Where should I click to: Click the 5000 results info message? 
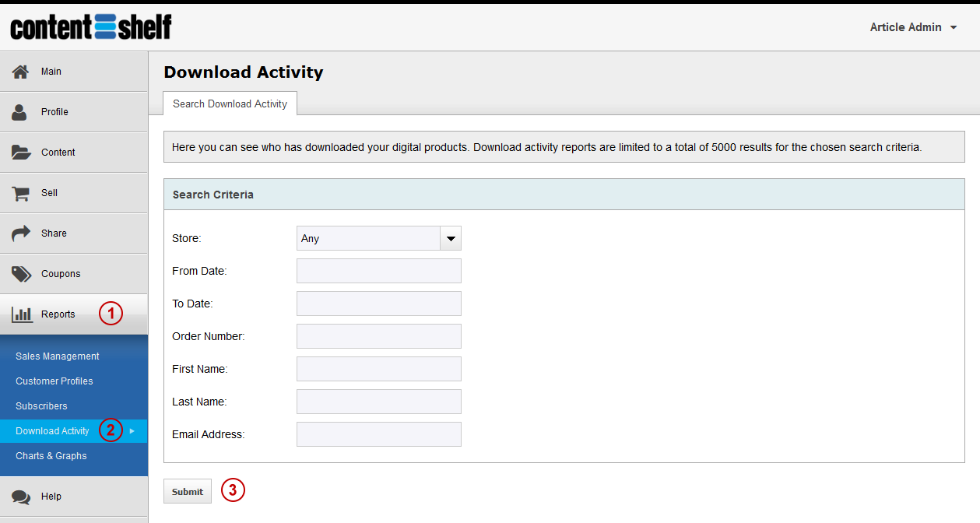(564, 147)
